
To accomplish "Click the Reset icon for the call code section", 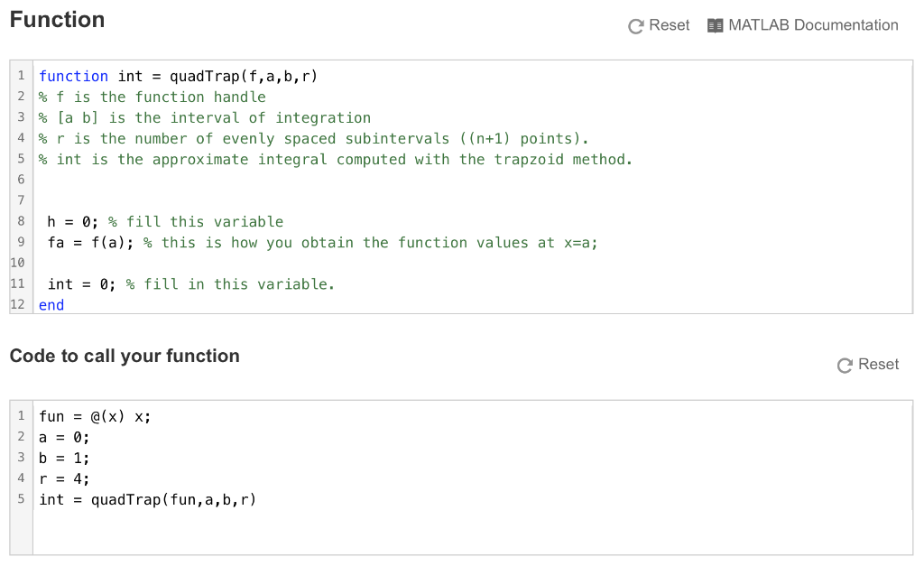I will pyautogui.click(x=844, y=365).
